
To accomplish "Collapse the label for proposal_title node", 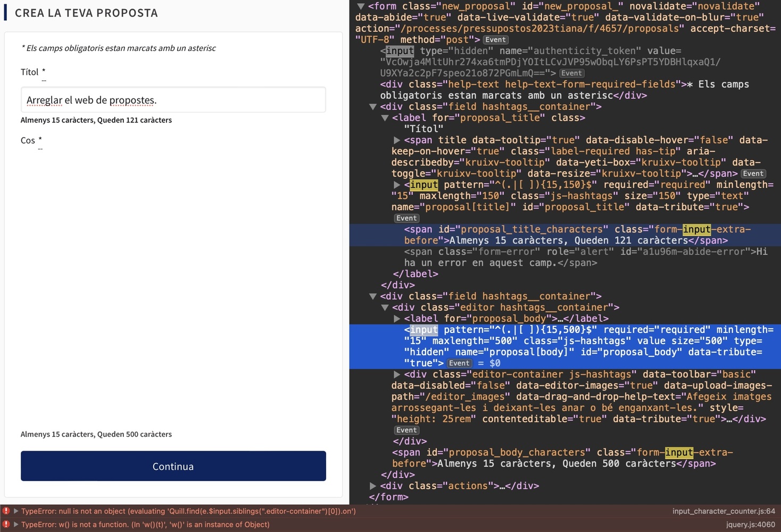I will point(385,118).
